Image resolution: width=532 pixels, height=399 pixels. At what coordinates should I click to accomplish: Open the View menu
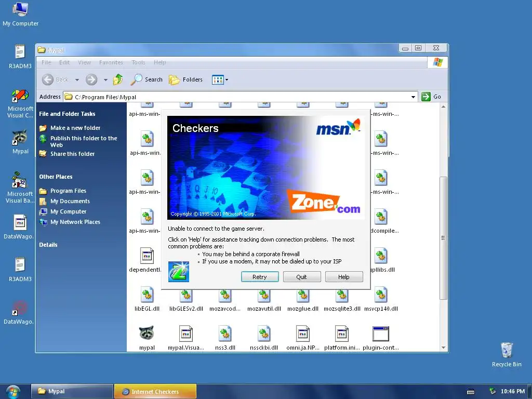coord(84,62)
